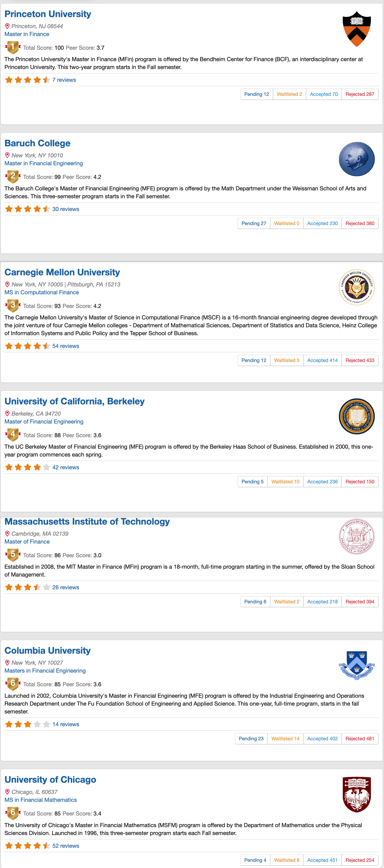Show Princeton's Accepted 70 applications

click(x=324, y=94)
